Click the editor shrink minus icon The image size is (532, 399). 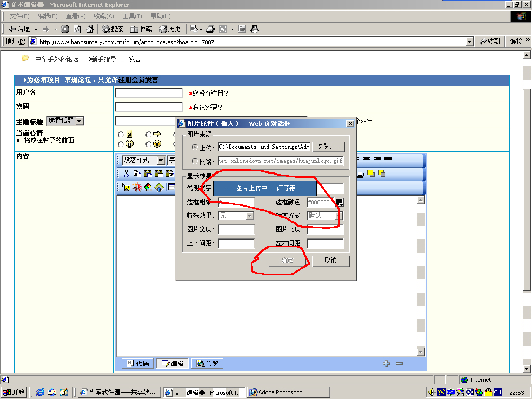400,363
